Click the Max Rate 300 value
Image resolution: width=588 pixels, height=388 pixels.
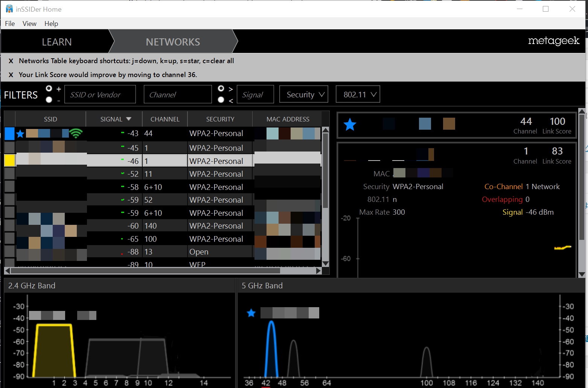[x=399, y=212]
